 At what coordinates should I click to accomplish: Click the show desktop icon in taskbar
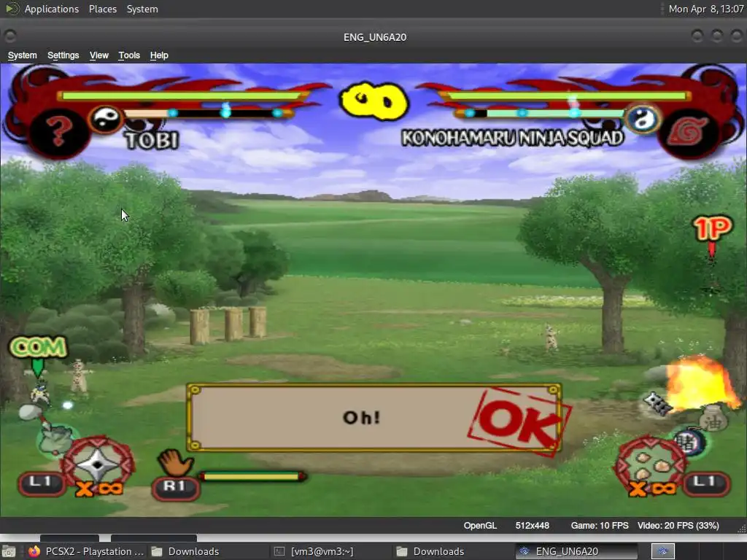click(9, 551)
